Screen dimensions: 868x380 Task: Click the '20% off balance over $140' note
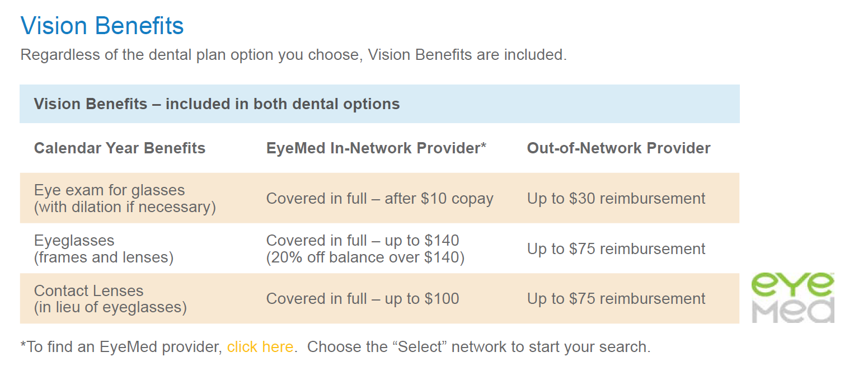click(365, 257)
